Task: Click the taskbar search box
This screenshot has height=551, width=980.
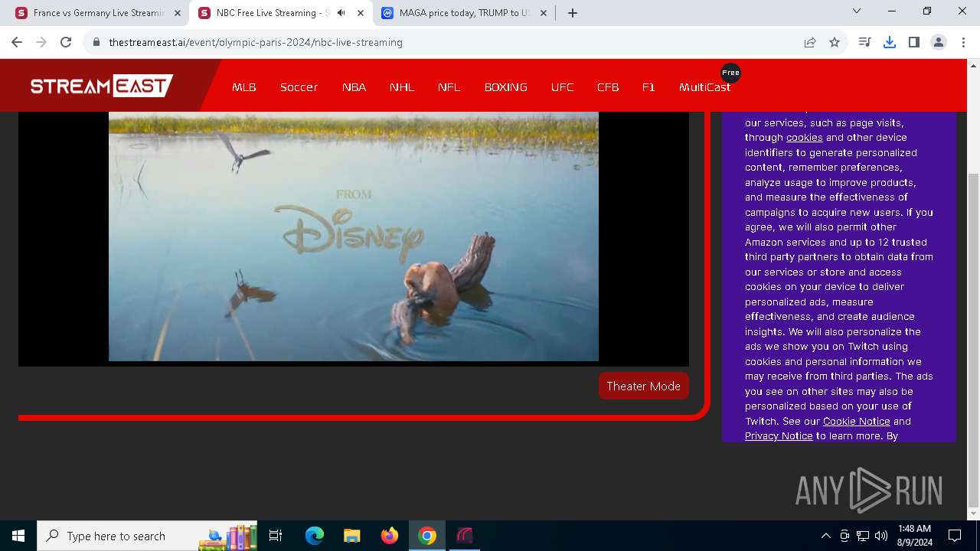Action: pyautogui.click(x=148, y=536)
